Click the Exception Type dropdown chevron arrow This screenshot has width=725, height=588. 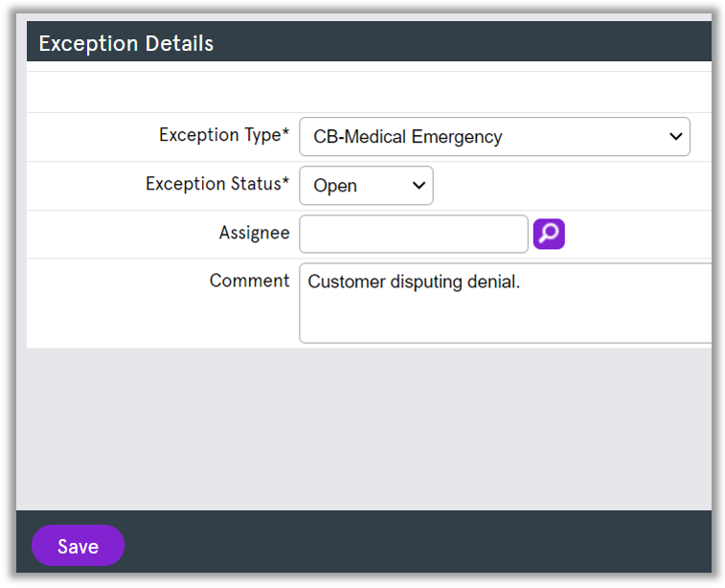pos(675,137)
